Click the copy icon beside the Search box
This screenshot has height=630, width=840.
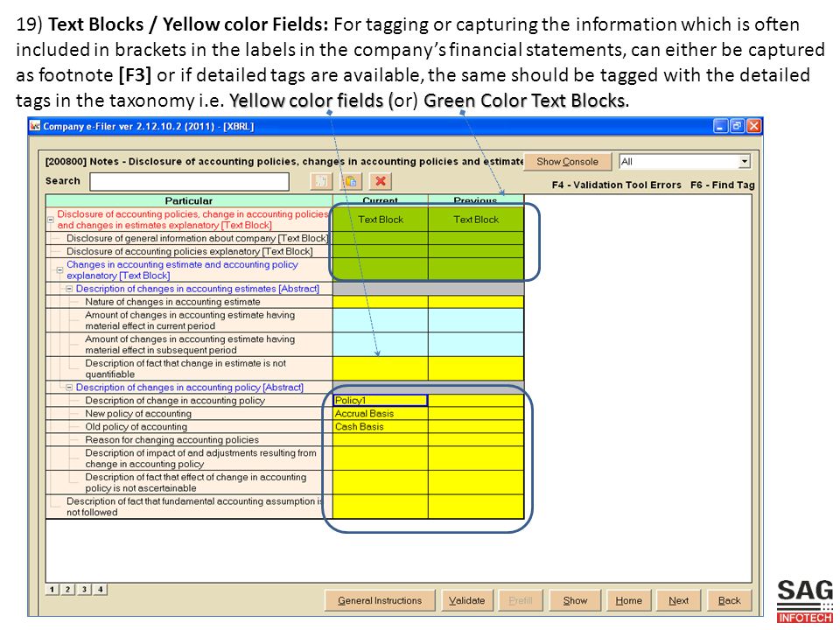[x=321, y=181]
